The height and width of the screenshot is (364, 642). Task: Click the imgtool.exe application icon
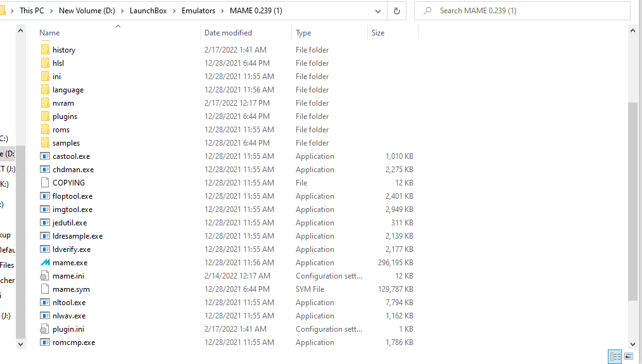click(45, 210)
